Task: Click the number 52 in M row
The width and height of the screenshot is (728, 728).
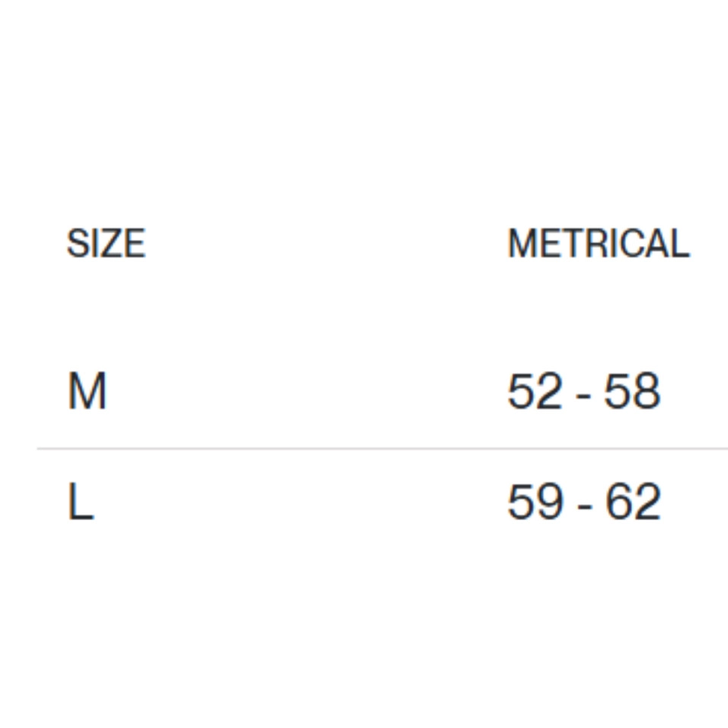Action: [535, 391]
